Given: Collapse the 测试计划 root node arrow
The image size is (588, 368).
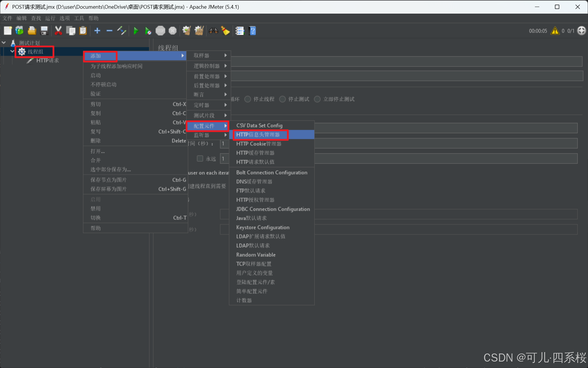Looking at the screenshot, I should pyautogui.click(x=4, y=43).
